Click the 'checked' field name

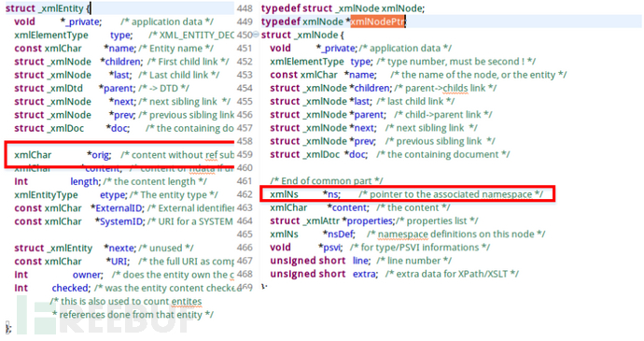tap(71, 288)
